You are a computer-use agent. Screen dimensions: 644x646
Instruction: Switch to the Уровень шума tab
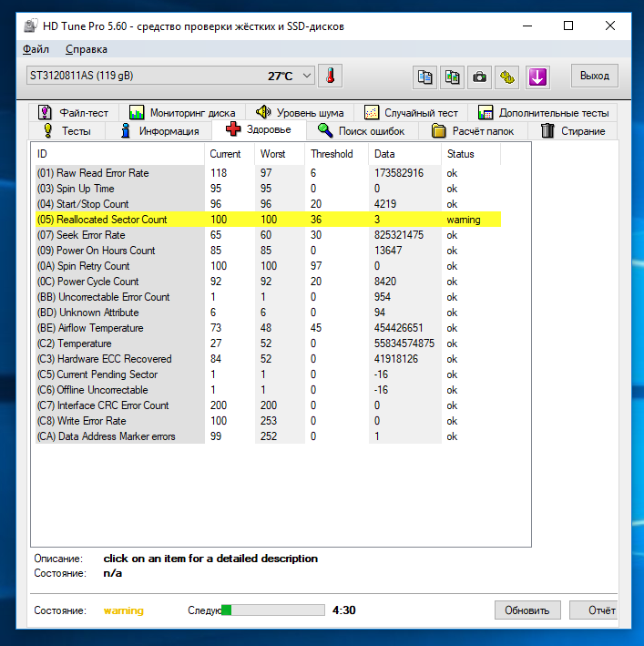pos(300,112)
